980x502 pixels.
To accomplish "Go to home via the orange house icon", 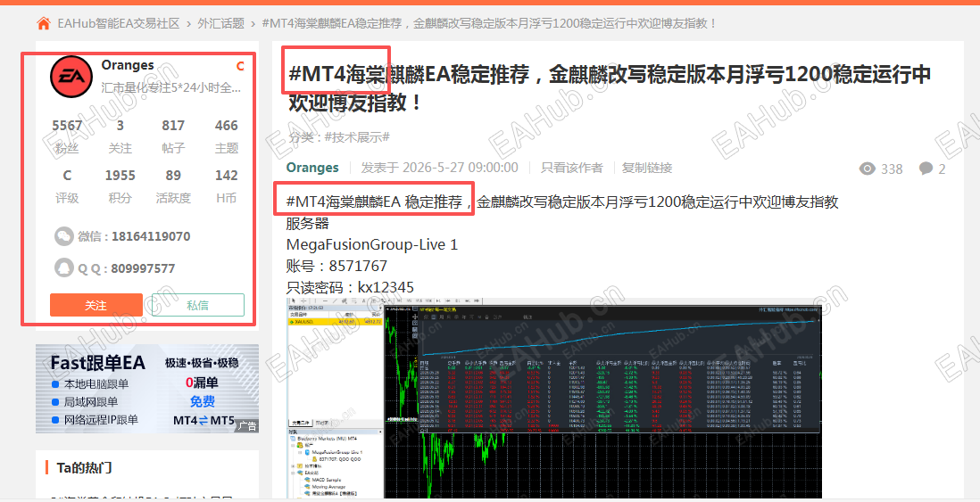I will pyautogui.click(x=44, y=24).
